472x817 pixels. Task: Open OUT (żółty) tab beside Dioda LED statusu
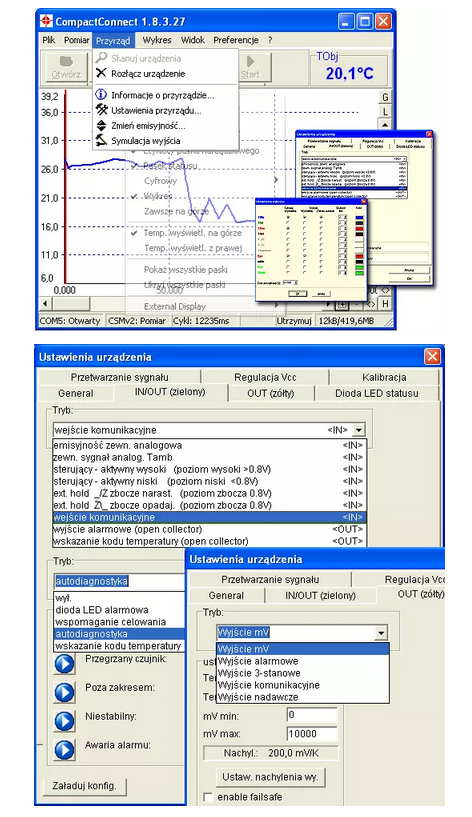click(270, 393)
